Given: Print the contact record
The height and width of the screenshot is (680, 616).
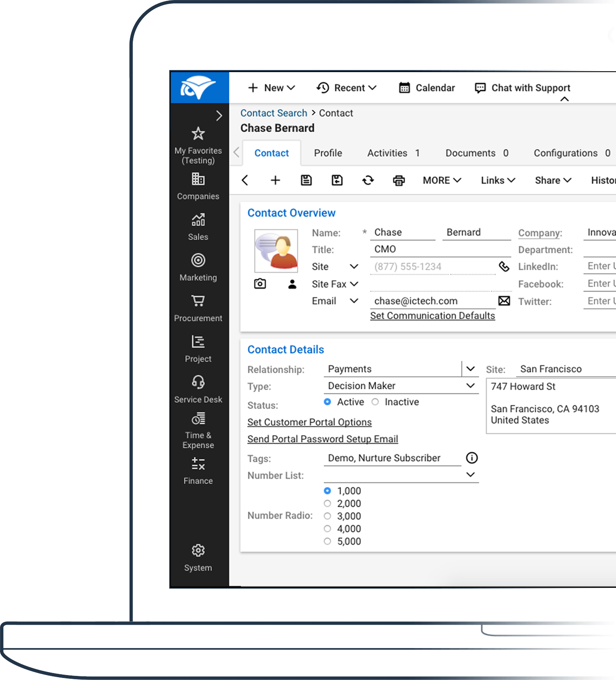Looking at the screenshot, I should click(x=399, y=180).
